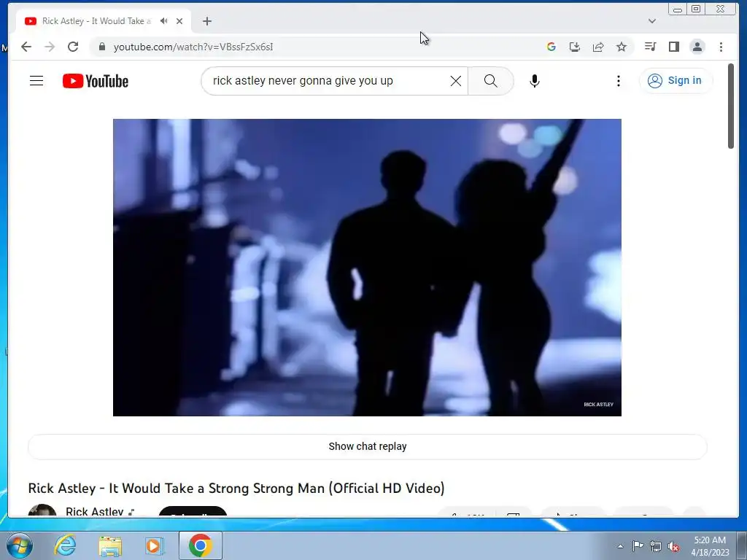Open media controls icon in toolbar

pos(650,47)
